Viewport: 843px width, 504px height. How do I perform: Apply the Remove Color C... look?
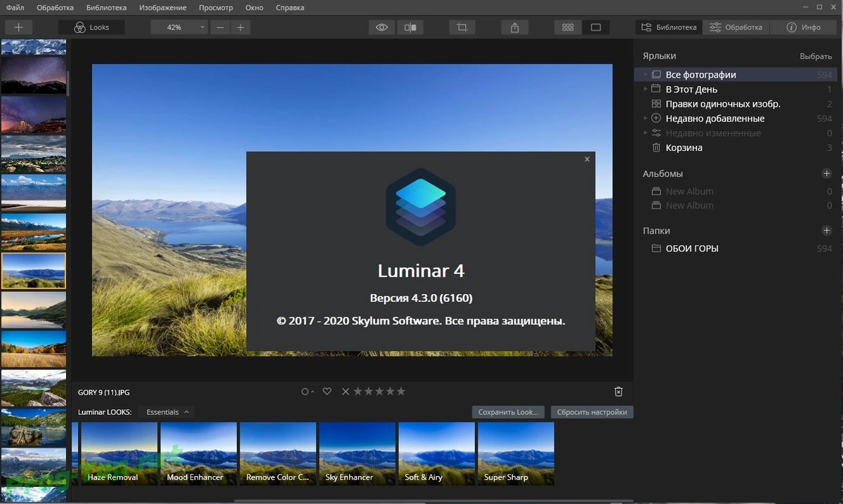point(277,453)
